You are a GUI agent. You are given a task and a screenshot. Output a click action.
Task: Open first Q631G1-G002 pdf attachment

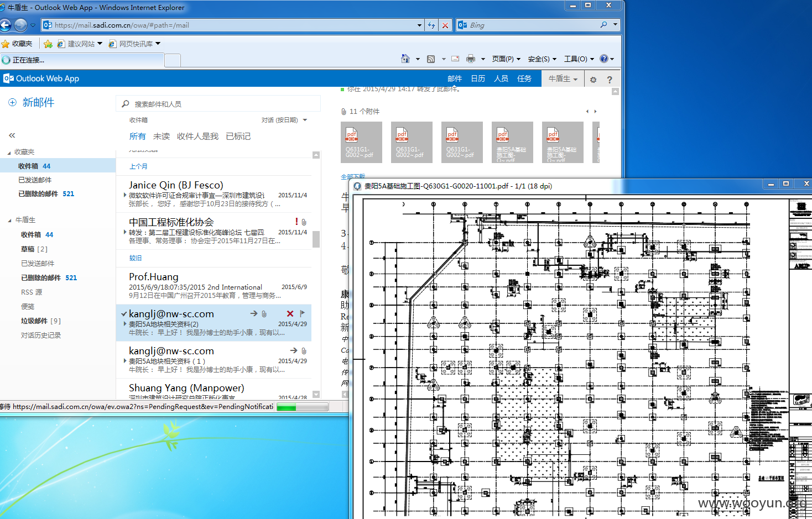[361, 142]
